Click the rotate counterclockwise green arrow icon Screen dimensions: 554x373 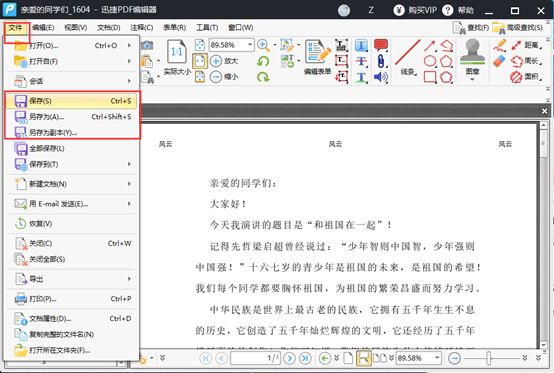(263, 61)
